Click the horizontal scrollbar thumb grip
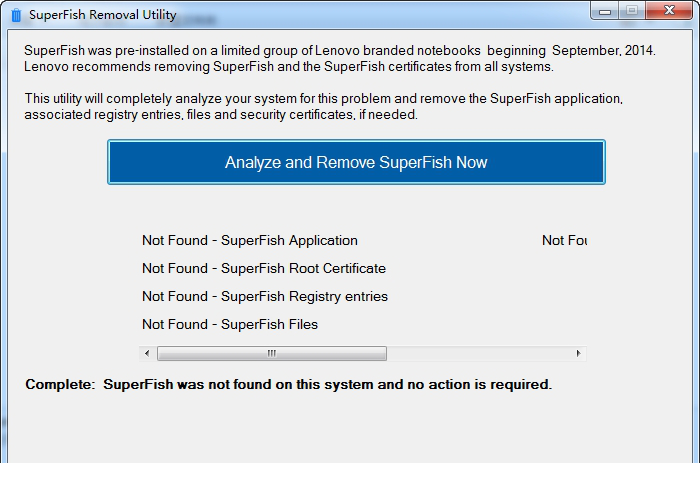 click(x=271, y=353)
